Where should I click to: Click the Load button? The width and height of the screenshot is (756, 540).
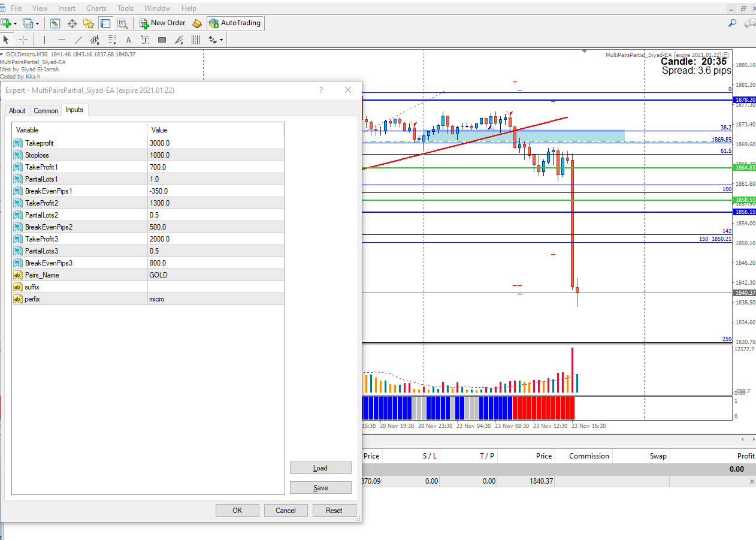[320, 468]
